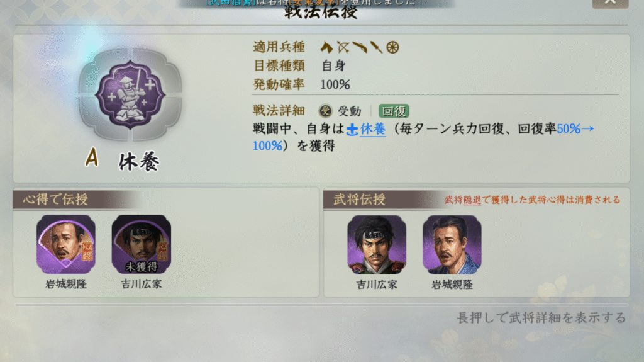Tap the green 回復 tag
Screen dimensions: 644x362
(394, 111)
